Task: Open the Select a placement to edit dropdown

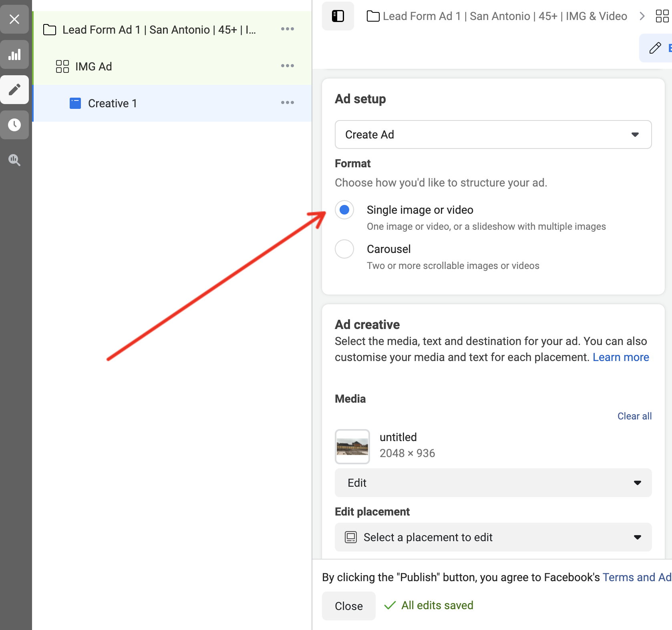Action: tap(493, 537)
